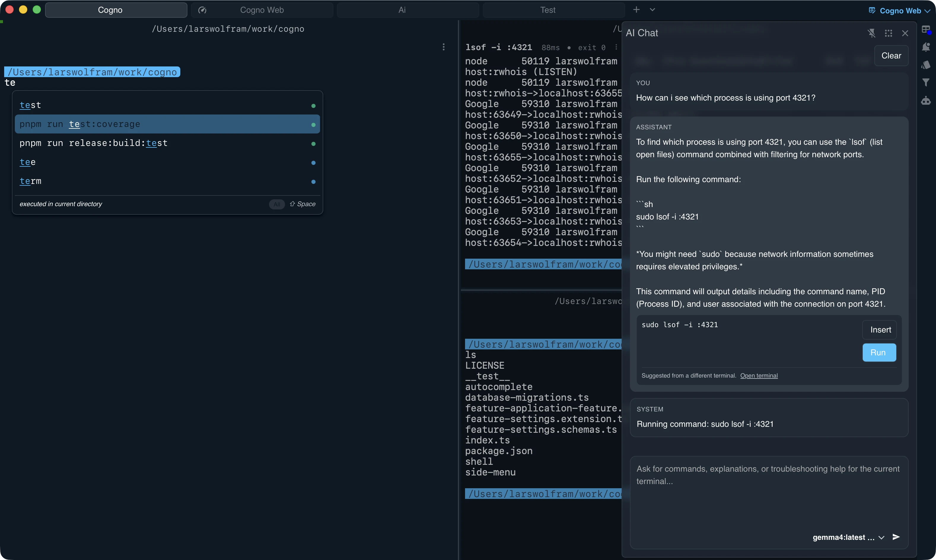Click 'executed in current directory' hint text
Screen dimensions: 936x560
coord(61,204)
